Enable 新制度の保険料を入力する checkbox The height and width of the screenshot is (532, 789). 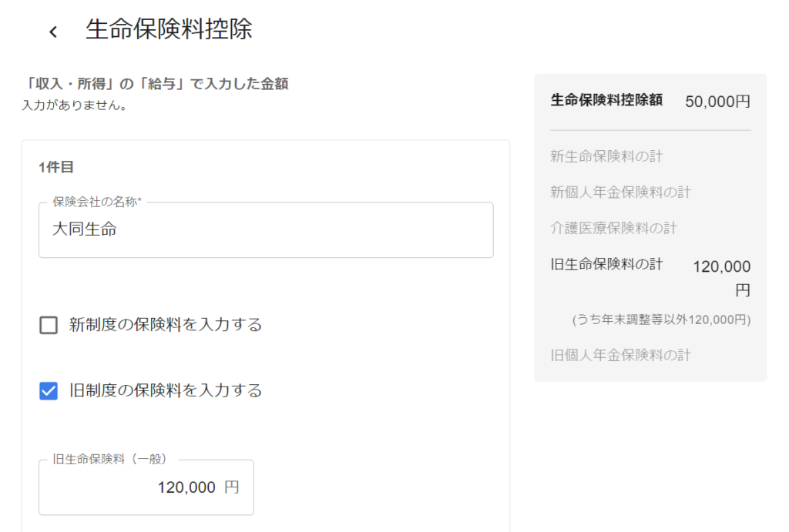click(49, 325)
